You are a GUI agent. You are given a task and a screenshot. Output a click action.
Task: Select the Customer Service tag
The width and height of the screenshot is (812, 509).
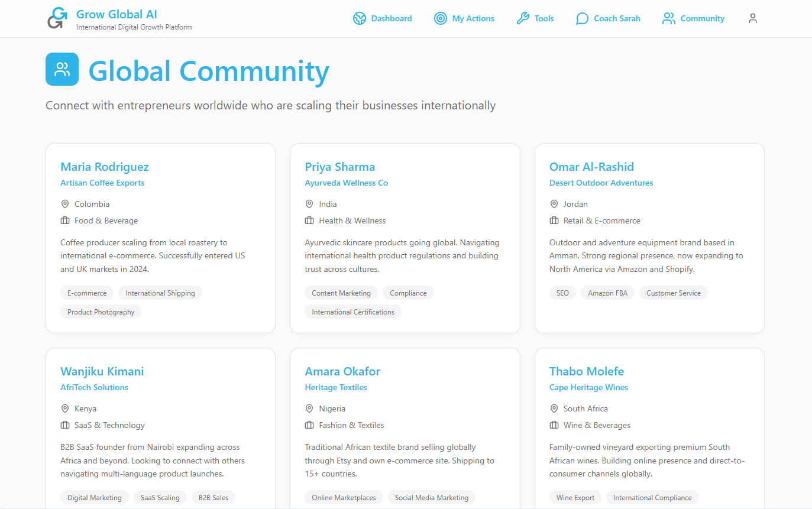pos(674,293)
